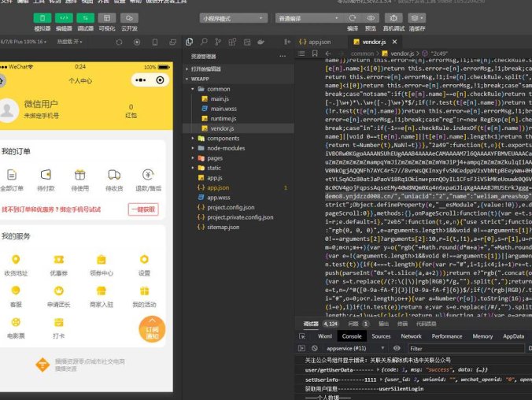Viewport: 532px width, 400px height.
Task: Toggle the console live expression eye
Action: pyautogui.click(x=397, y=348)
